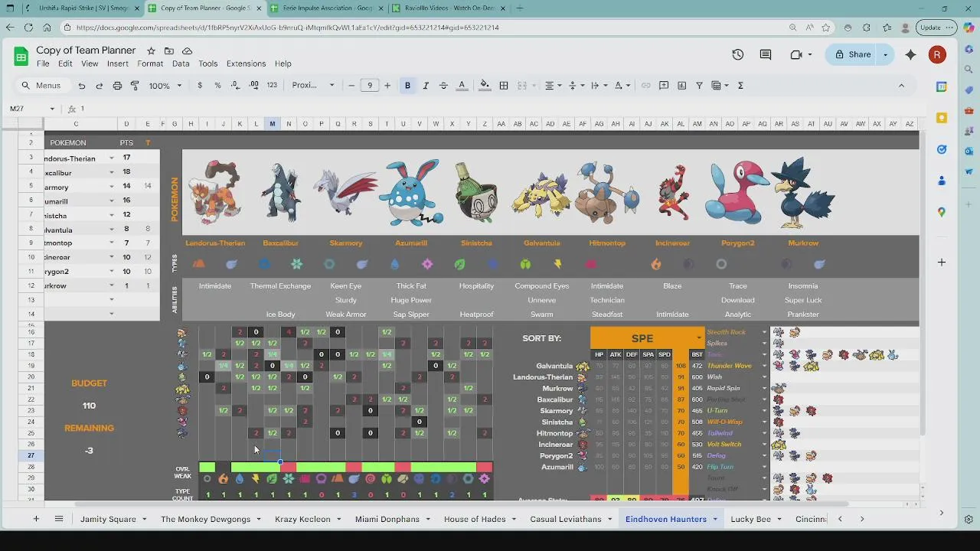Collapse the toolbar with the chevron

(901, 86)
